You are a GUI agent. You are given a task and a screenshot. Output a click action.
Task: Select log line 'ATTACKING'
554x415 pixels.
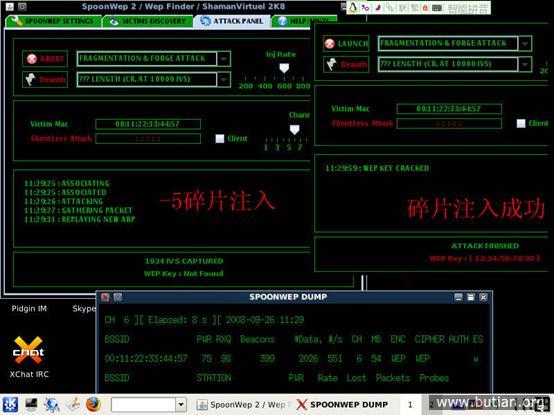pyautogui.click(x=64, y=201)
